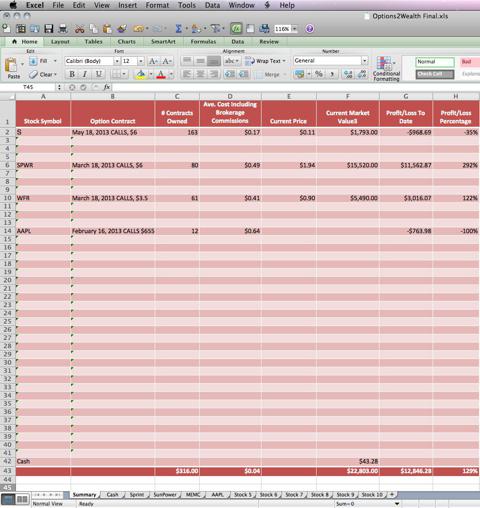Click the Filter funnel icon
This screenshot has width=480, height=508.
point(216,29)
